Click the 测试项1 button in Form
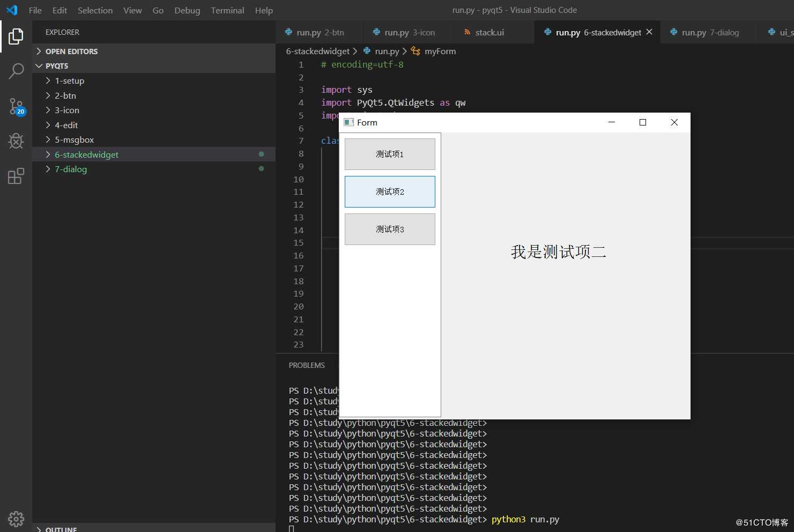 390,154
